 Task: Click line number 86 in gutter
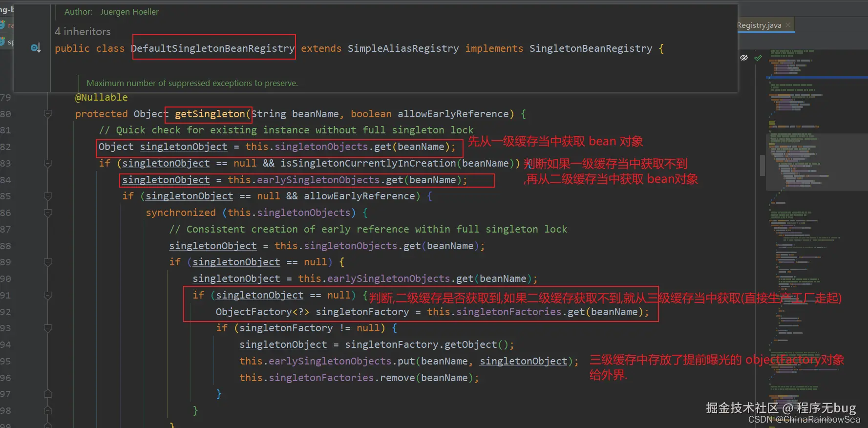[x=5, y=213]
